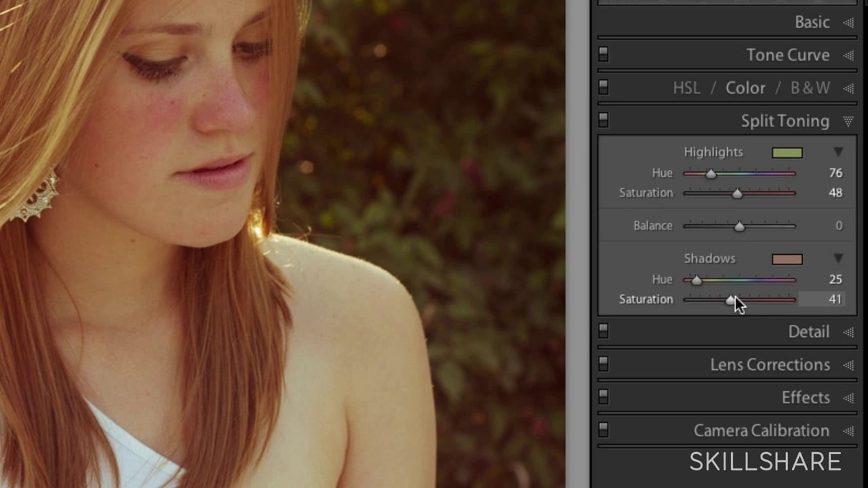Toggle the Detail panel on/off switch
This screenshot has height=488, width=868.
tap(604, 331)
